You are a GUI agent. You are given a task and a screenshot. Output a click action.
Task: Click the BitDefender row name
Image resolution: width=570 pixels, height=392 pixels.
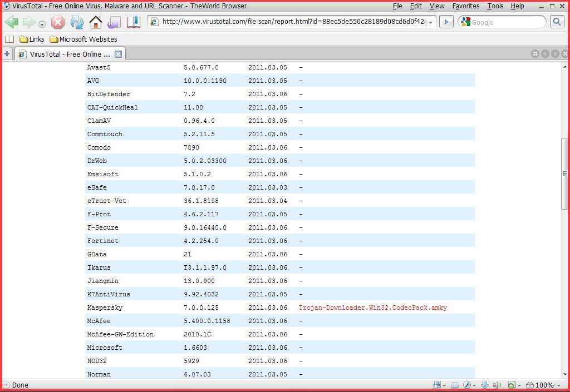[109, 94]
